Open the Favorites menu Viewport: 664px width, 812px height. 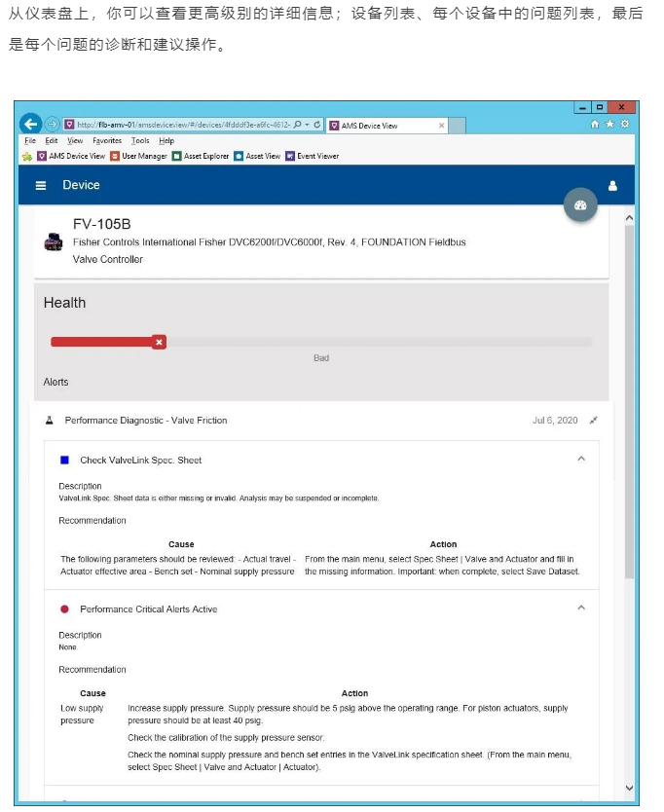pos(107,140)
